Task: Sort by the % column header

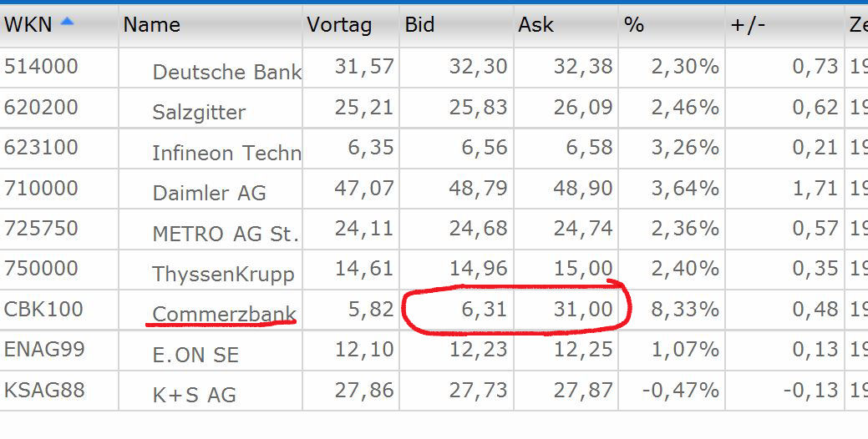Action: (634, 25)
